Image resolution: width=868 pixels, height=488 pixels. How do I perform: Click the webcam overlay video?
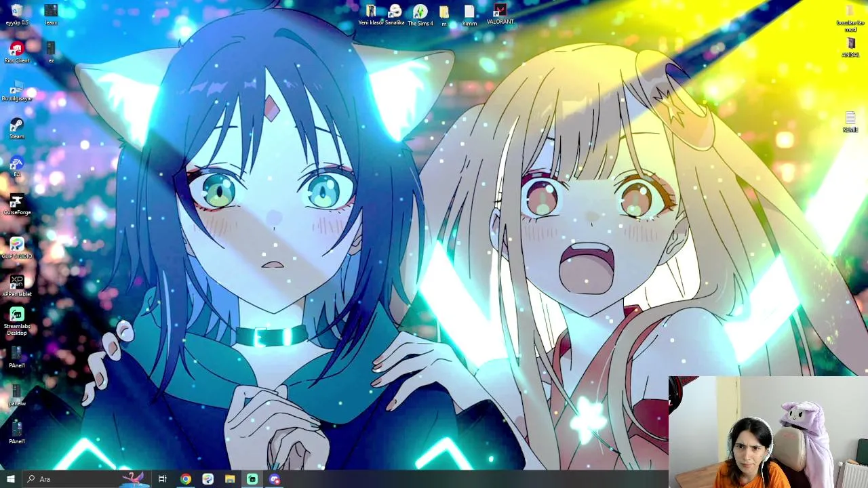tap(768, 432)
